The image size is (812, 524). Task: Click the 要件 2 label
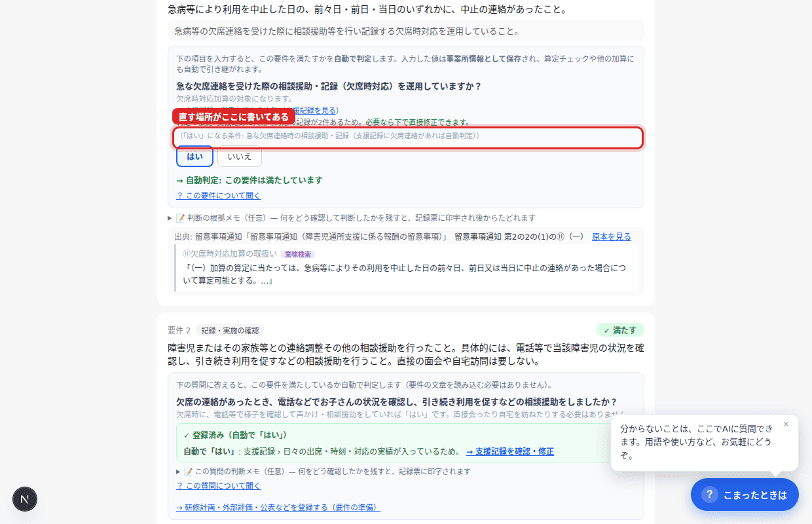point(179,330)
